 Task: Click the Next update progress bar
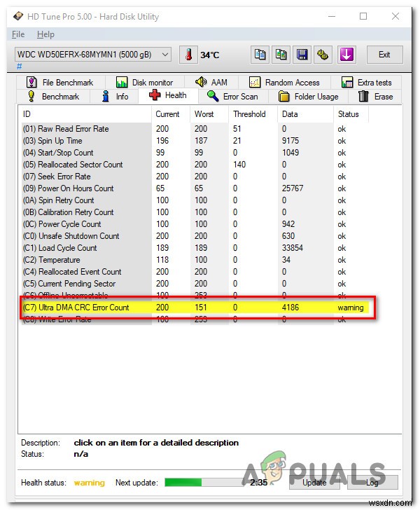pyautogui.click(x=205, y=483)
